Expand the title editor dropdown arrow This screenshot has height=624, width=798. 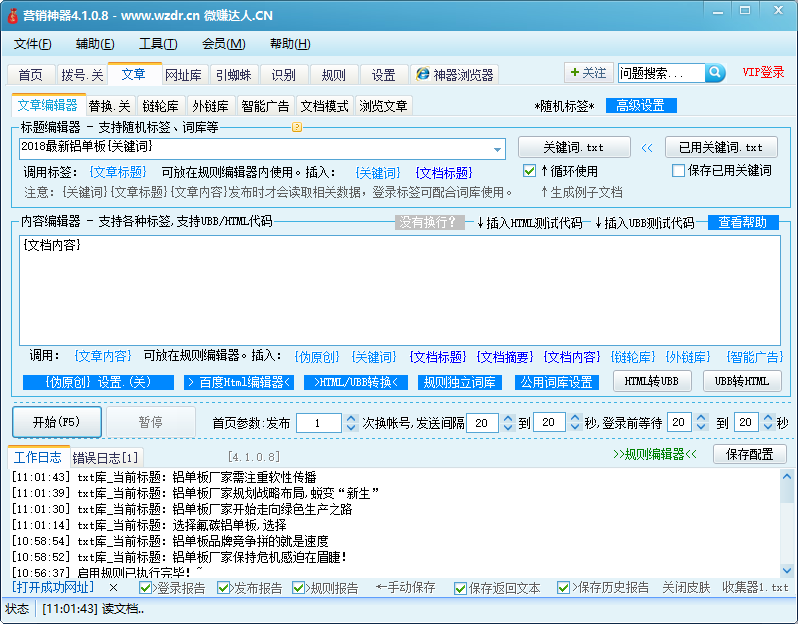tap(497, 149)
